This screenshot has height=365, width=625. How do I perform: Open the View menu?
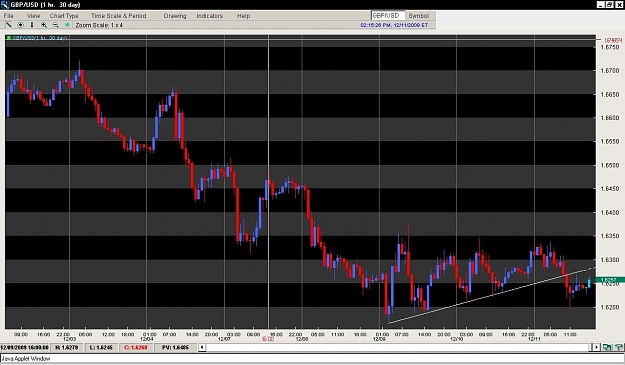point(33,16)
